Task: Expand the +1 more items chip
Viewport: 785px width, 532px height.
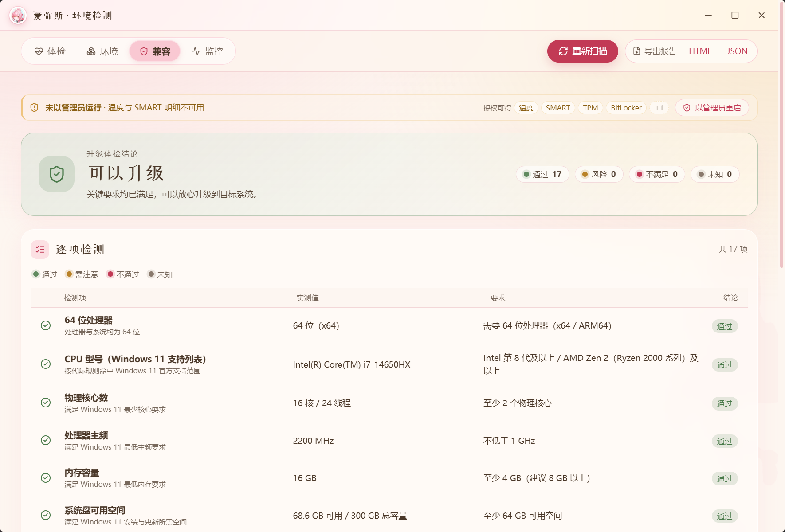Action: click(x=659, y=108)
